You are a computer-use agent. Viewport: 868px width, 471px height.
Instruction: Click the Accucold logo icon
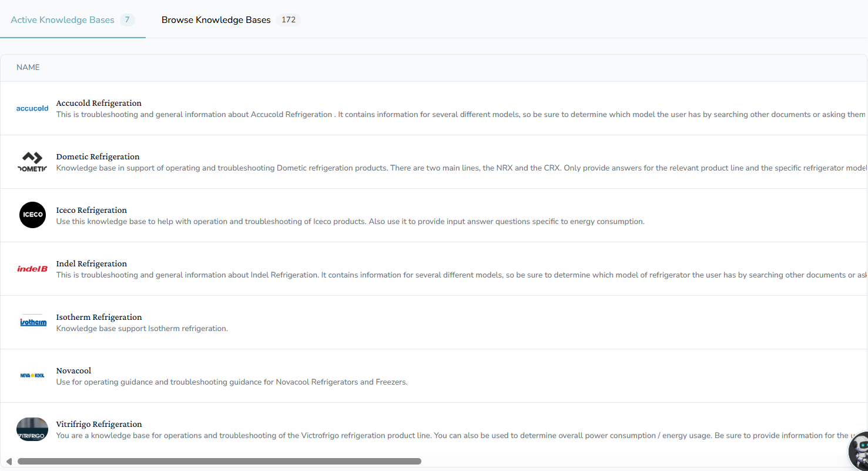click(32, 108)
